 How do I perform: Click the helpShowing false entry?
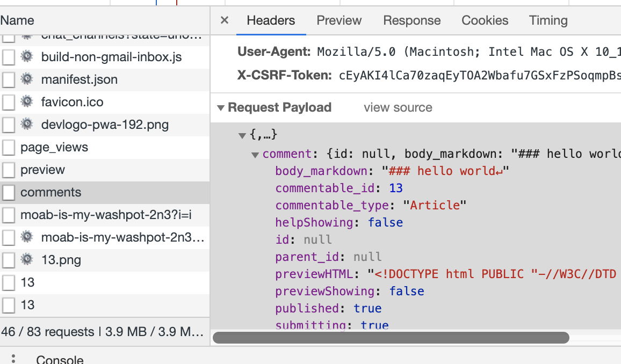click(339, 222)
